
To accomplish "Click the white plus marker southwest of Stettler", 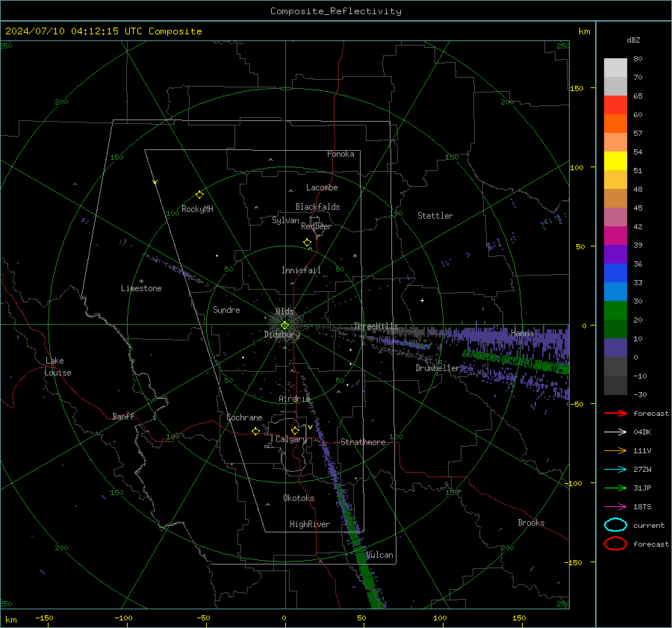I will coord(422,300).
